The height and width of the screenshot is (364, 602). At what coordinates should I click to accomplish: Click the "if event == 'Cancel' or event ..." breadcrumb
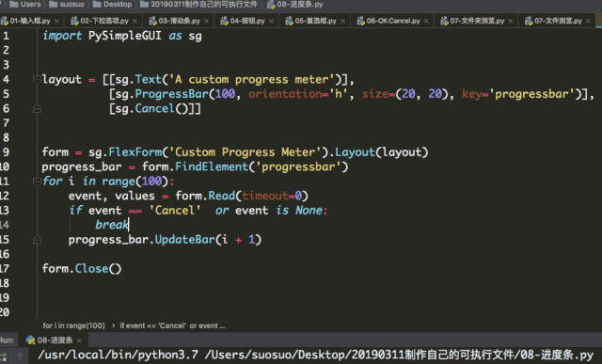pos(172,325)
